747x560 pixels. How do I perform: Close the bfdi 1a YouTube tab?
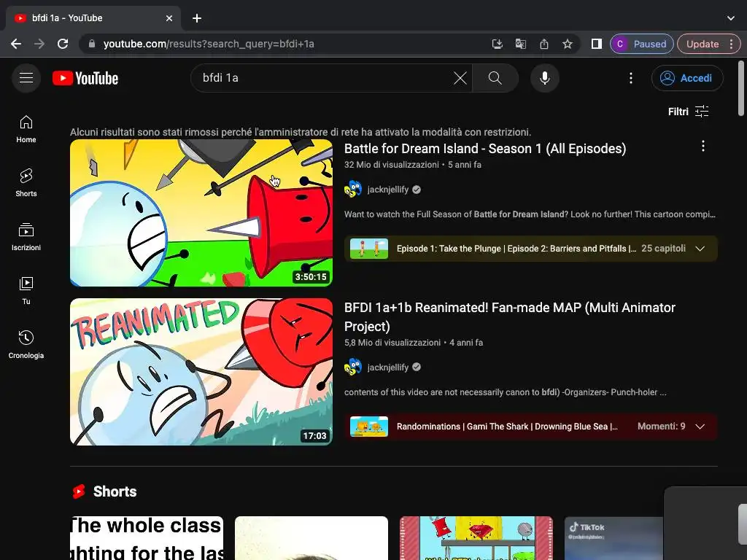[x=169, y=18]
